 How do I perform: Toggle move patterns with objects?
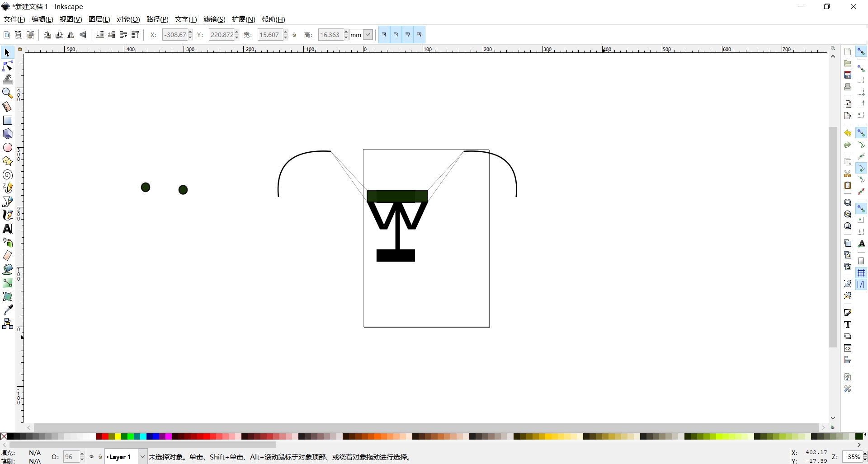coord(420,35)
